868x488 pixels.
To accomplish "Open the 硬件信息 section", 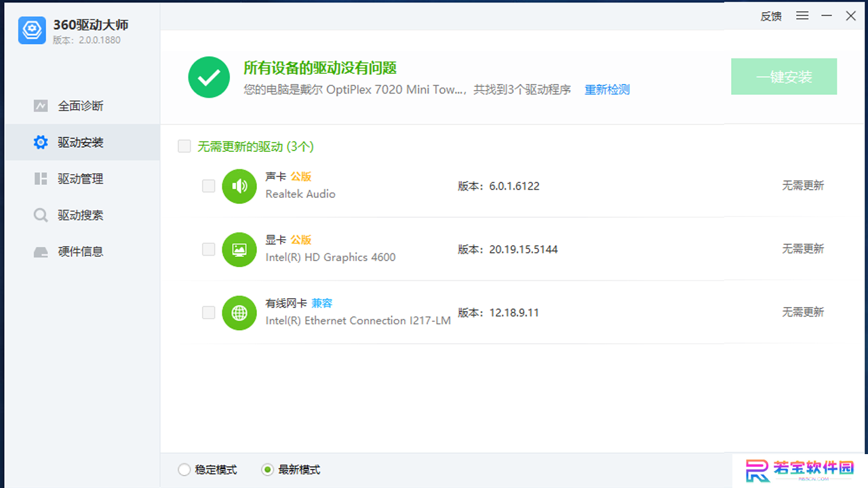I will pyautogui.click(x=83, y=252).
